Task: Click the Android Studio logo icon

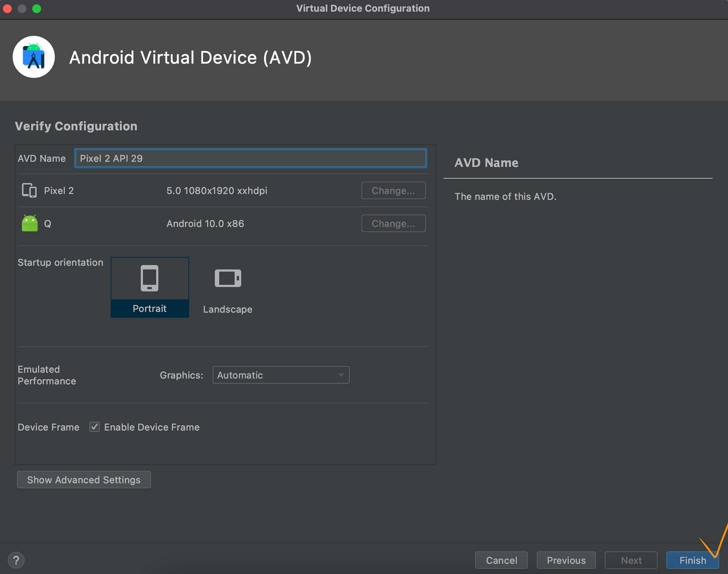Action: click(34, 57)
